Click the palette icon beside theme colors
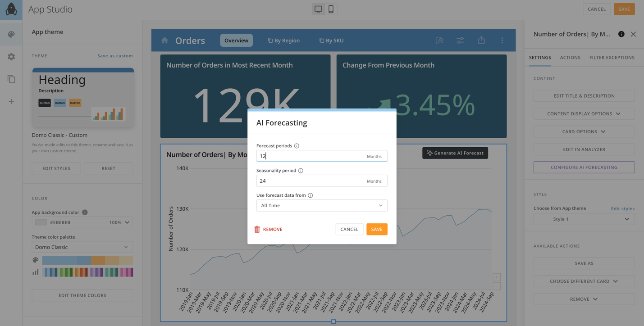This screenshot has width=644, height=326. 36,260
